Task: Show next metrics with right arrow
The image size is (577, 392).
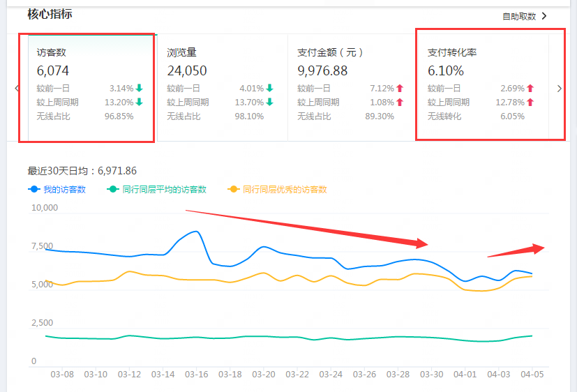Action: click(560, 89)
